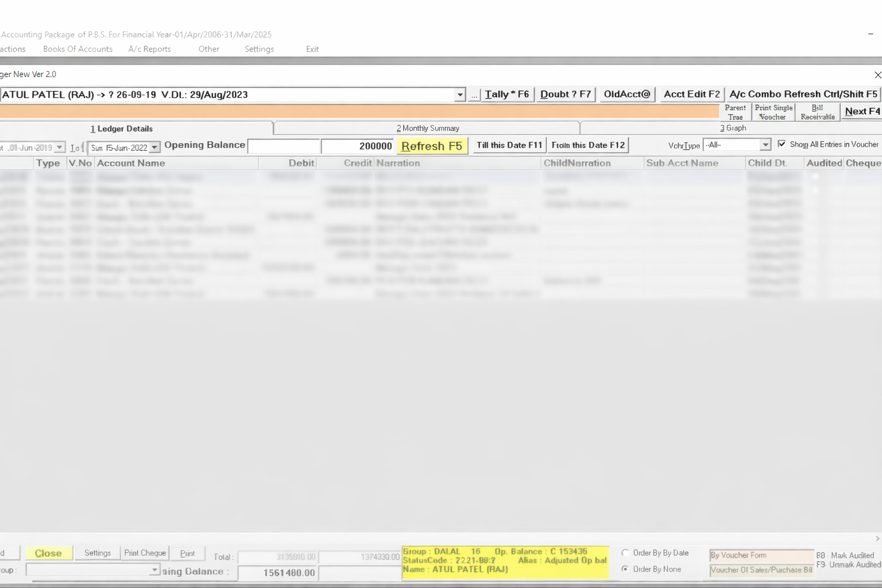Click the yellow Refresh F5 button

coord(432,146)
